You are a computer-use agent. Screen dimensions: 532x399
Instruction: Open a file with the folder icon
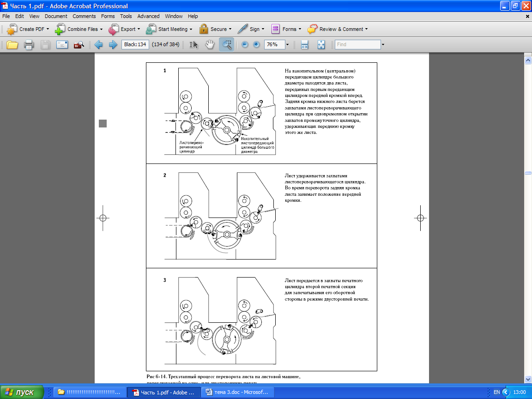click(12, 44)
